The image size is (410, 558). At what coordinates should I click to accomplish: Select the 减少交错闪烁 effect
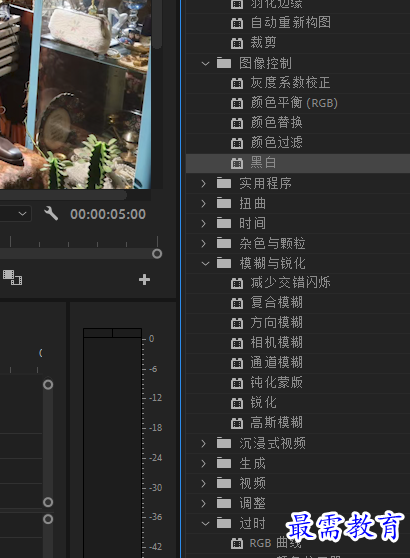tap(290, 283)
